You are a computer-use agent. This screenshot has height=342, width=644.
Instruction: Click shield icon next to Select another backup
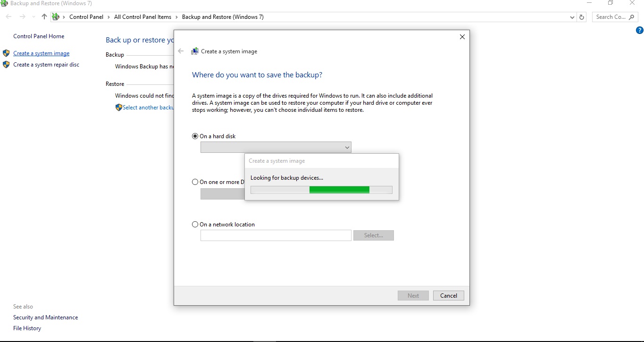click(x=118, y=108)
